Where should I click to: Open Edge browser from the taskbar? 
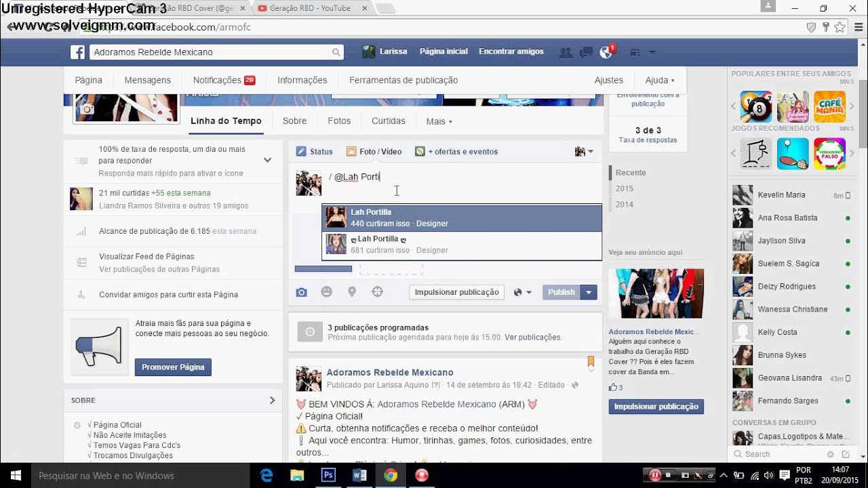tap(267, 475)
